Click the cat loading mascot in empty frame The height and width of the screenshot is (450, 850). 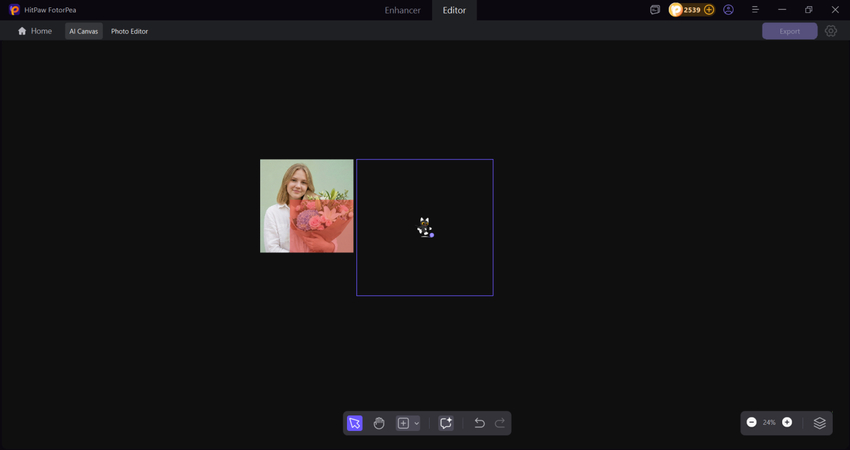click(425, 228)
